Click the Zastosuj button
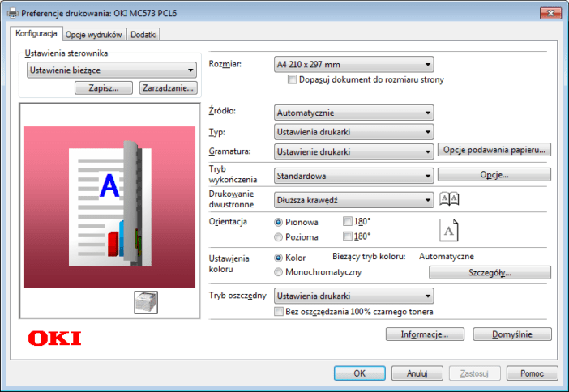 click(x=475, y=373)
